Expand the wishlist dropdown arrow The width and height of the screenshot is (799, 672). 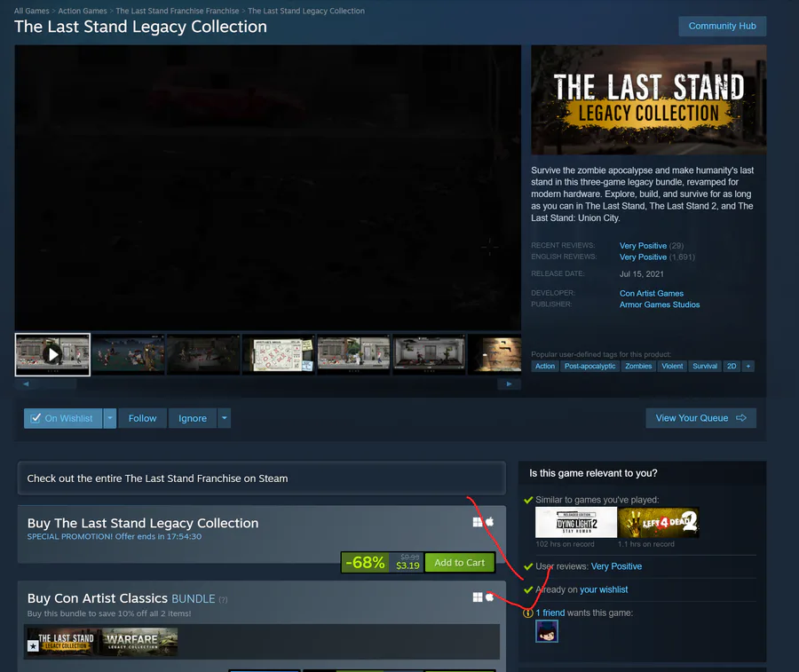110,418
